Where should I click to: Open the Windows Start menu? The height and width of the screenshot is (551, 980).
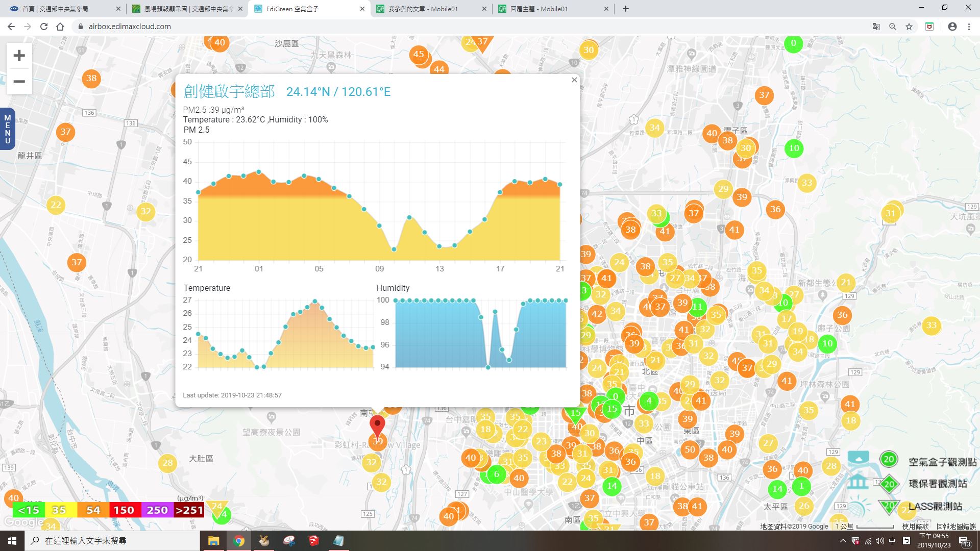(x=12, y=541)
